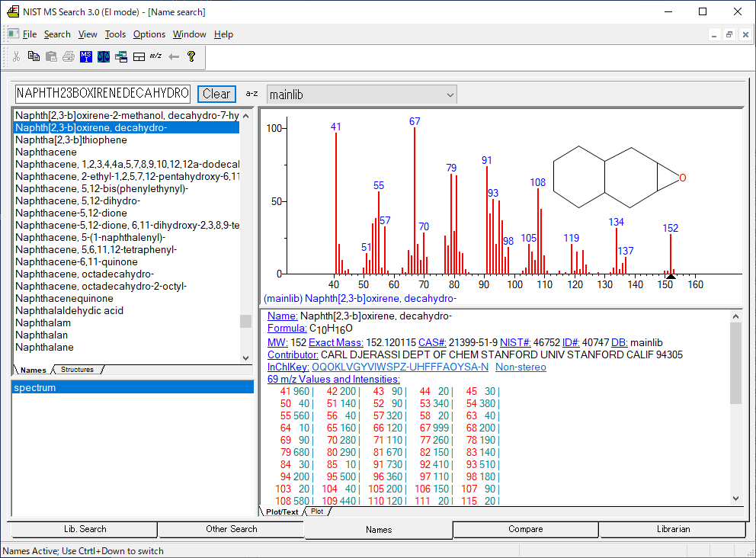Image resolution: width=756 pixels, height=558 pixels.
Task: Click the back arrow toolbar icon
Action: coord(174,56)
